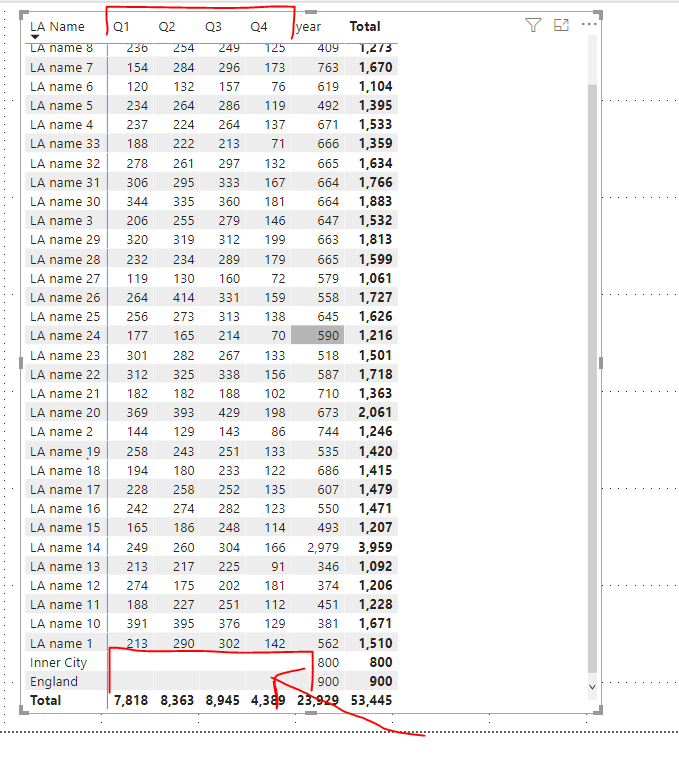Image resolution: width=679 pixels, height=764 pixels.
Task: Sort by the Q4 column header
Action: click(259, 26)
